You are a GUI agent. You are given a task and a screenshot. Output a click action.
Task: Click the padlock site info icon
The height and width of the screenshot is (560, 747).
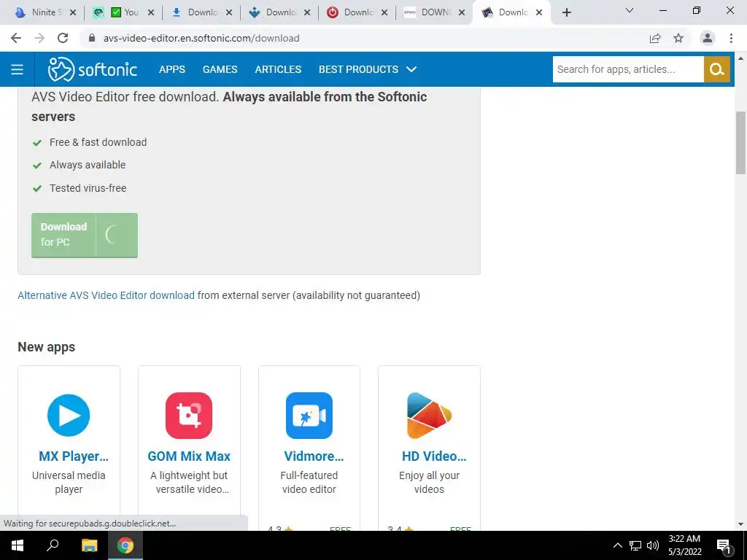coord(92,38)
